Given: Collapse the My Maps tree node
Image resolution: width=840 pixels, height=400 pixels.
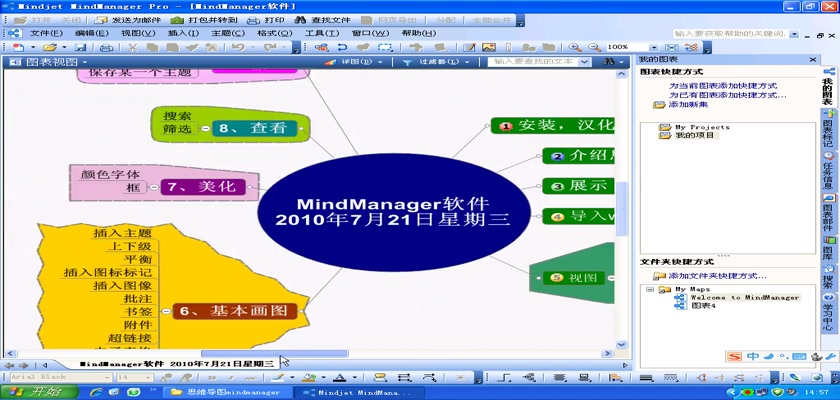Looking at the screenshot, I should (x=650, y=289).
